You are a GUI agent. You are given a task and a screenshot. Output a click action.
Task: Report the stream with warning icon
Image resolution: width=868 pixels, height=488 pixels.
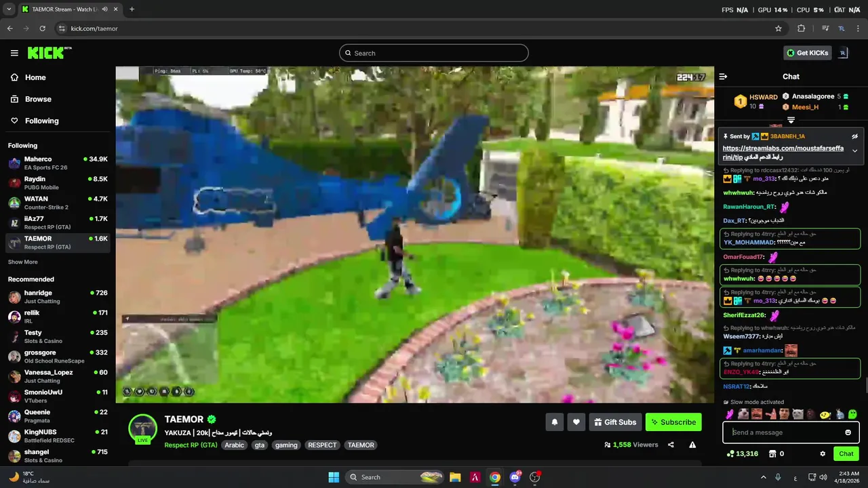coord(692,445)
